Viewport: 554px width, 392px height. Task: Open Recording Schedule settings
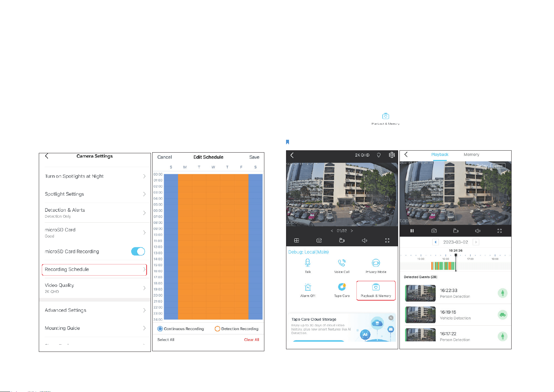click(x=94, y=270)
